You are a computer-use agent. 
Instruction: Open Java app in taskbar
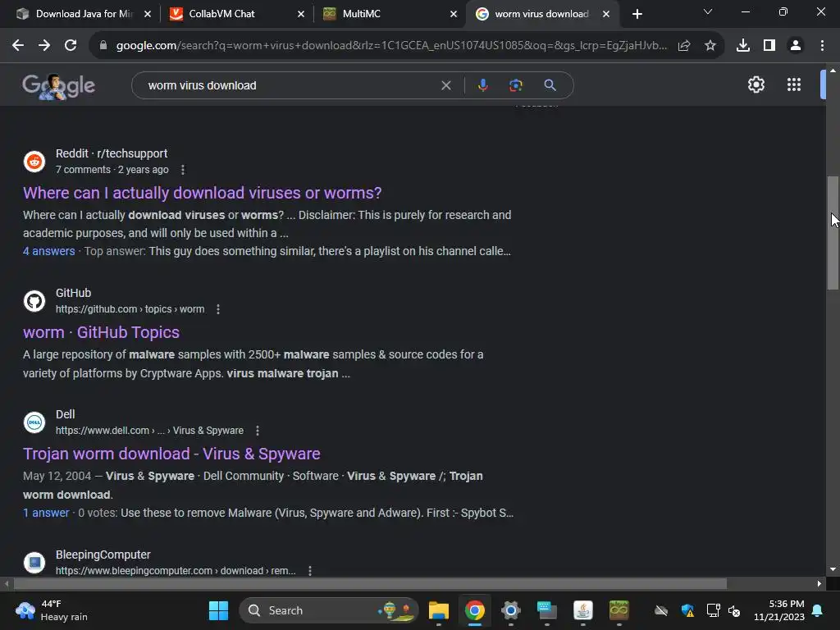(x=583, y=610)
